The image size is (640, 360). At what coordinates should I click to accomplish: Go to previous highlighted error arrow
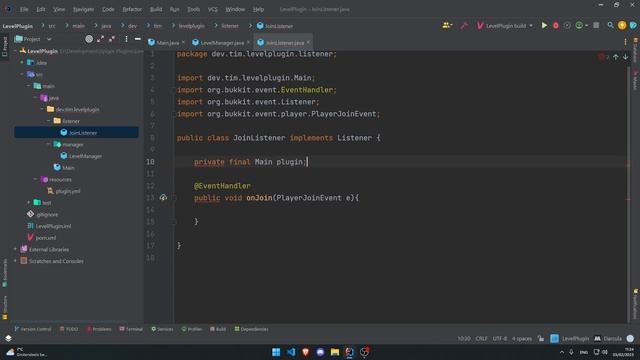click(616, 57)
